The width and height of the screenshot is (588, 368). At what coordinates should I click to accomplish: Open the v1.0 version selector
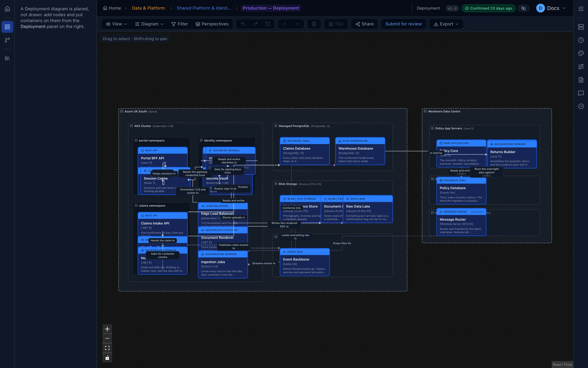(x=452, y=8)
